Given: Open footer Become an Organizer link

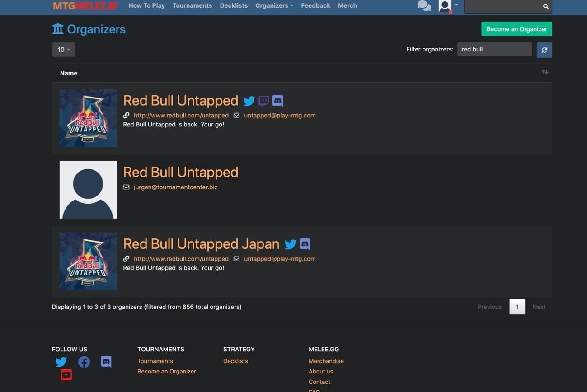Looking at the screenshot, I should click(167, 372).
